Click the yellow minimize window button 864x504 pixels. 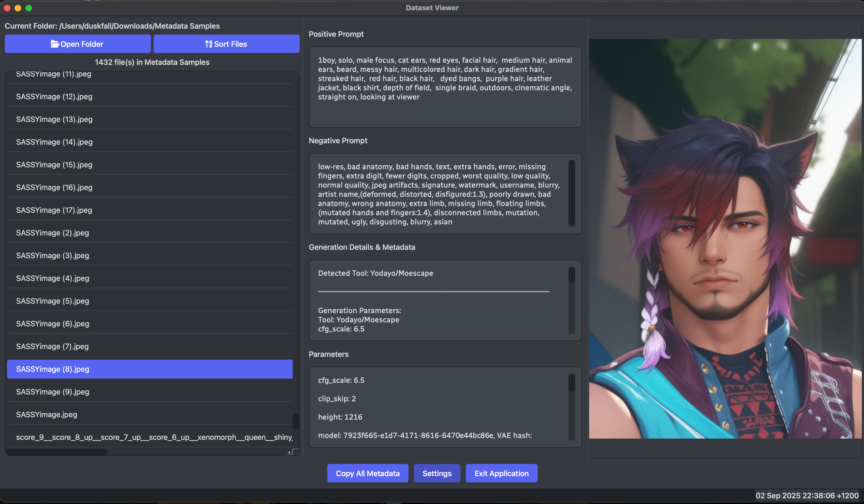(x=18, y=8)
